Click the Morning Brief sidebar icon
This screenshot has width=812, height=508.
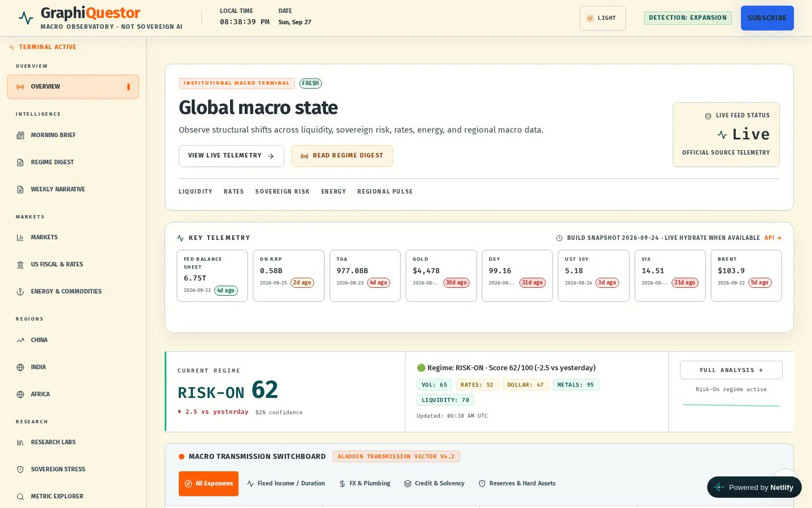click(20, 135)
